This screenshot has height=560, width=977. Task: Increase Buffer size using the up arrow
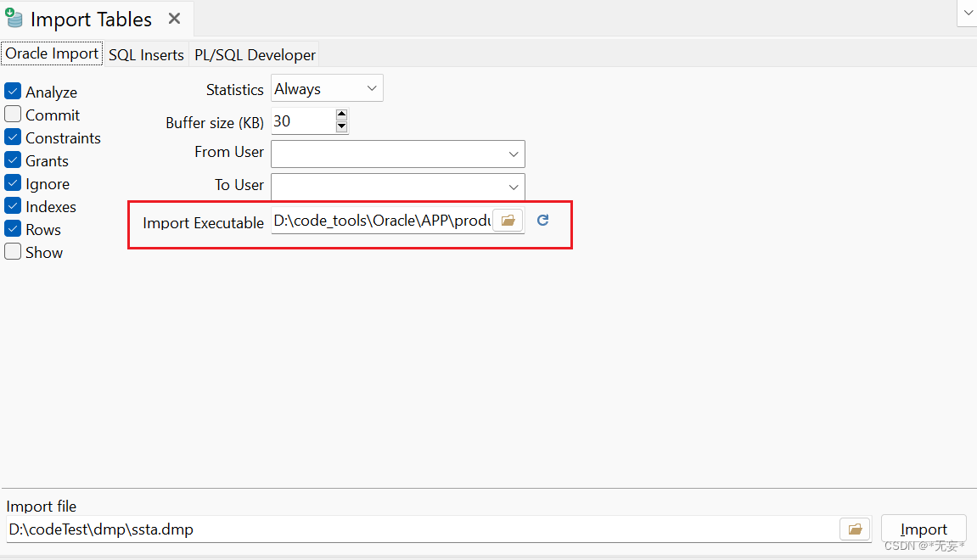pos(341,114)
